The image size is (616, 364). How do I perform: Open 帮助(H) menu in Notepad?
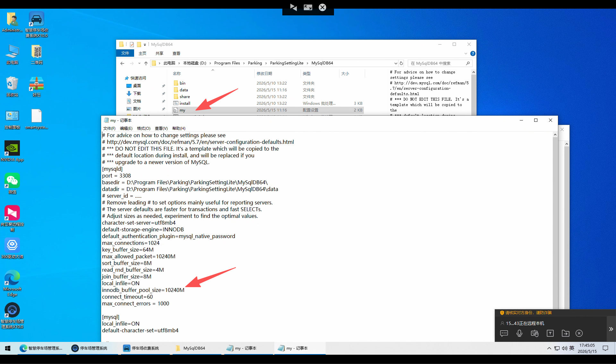click(x=179, y=128)
